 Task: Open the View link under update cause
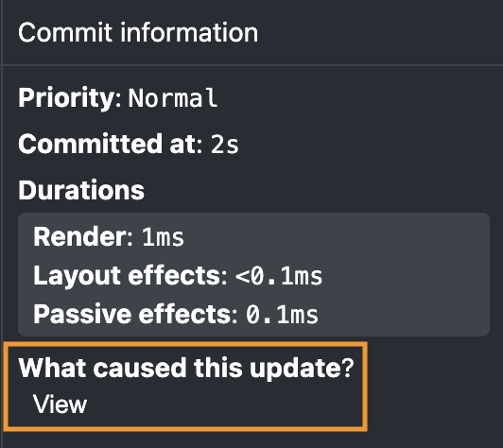click(60, 405)
